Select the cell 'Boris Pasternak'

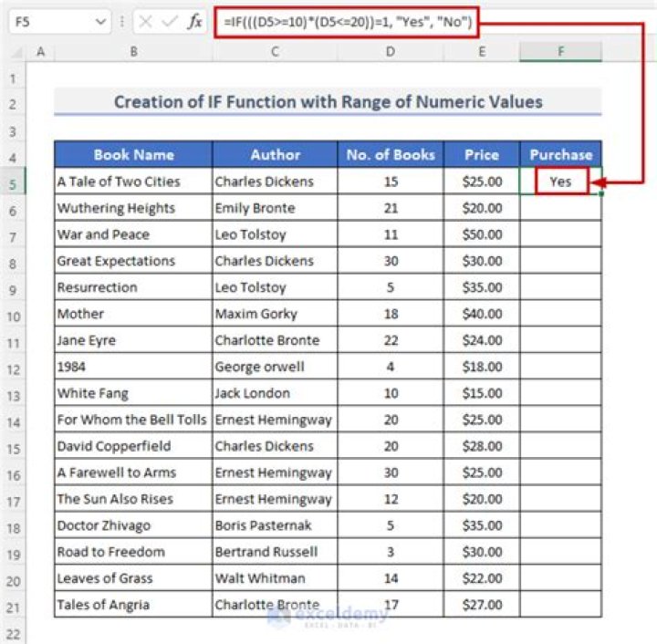pos(275,525)
